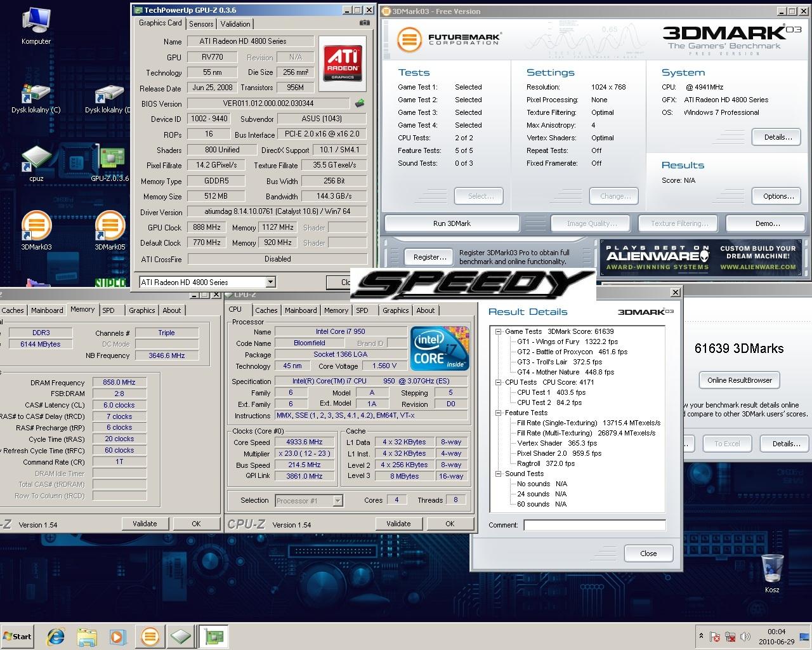Viewport: 812px width, 650px height.
Task: Click the Options... button in 3DMark03
Action: [x=778, y=196]
